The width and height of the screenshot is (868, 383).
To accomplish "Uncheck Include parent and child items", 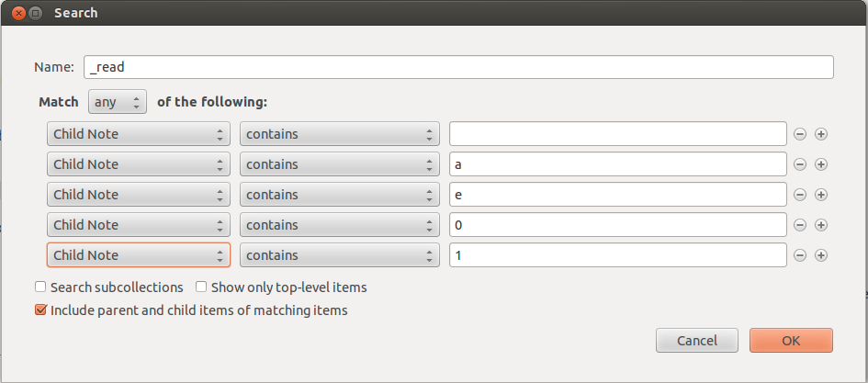I will [x=40, y=310].
